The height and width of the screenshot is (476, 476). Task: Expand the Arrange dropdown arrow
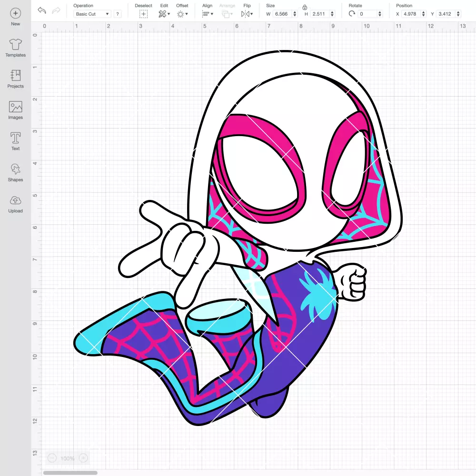(x=232, y=14)
